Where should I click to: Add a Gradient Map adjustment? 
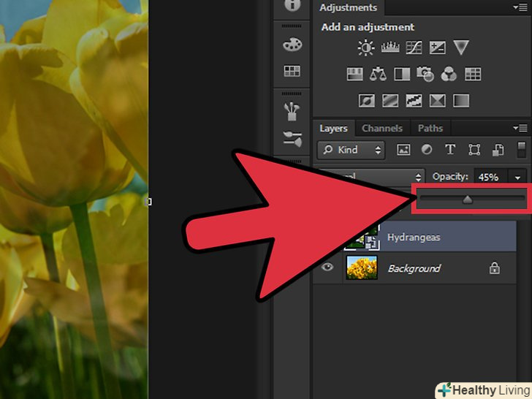click(x=461, y=101)
